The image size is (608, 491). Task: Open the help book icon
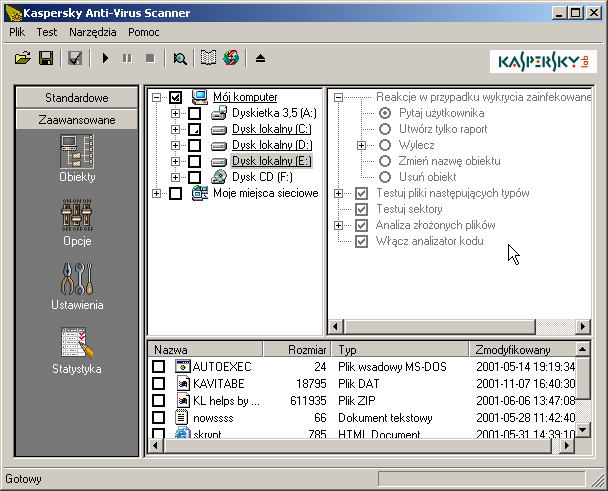208,58
